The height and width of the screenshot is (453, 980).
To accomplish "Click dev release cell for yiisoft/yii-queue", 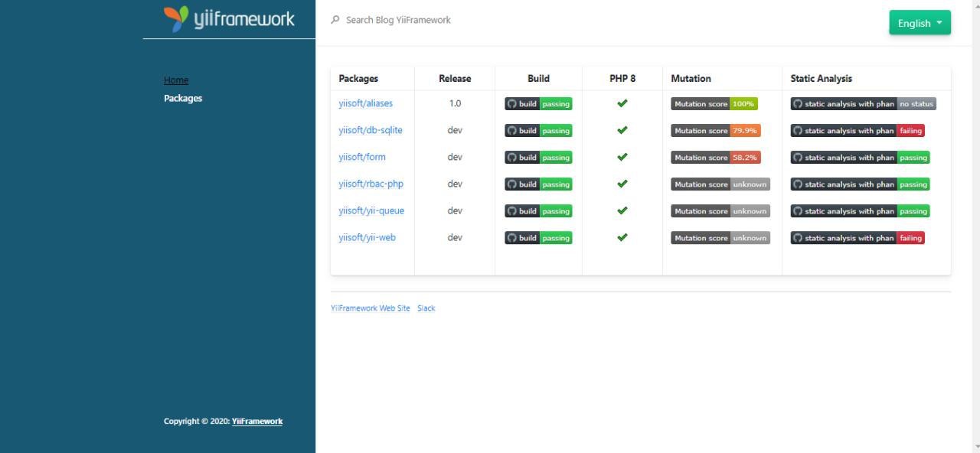I will click(x=455, y=210).
